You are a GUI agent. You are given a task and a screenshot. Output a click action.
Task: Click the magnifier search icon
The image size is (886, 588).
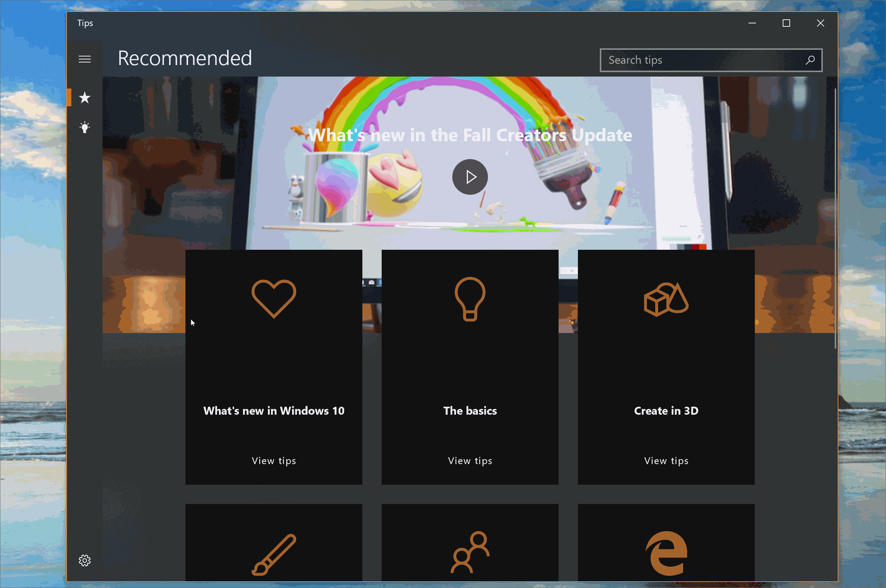(x=810, y=60)
